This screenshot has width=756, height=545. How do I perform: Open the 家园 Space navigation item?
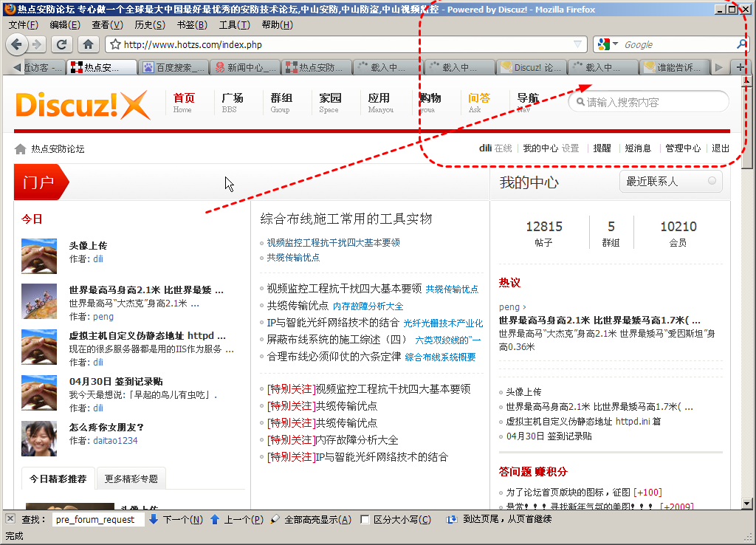330,102
